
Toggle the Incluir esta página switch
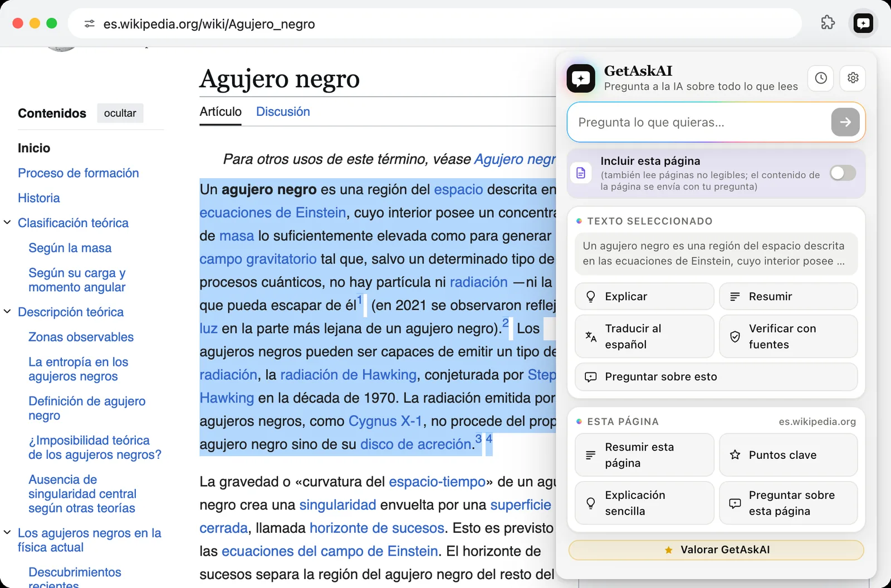(x=843, y=173)
